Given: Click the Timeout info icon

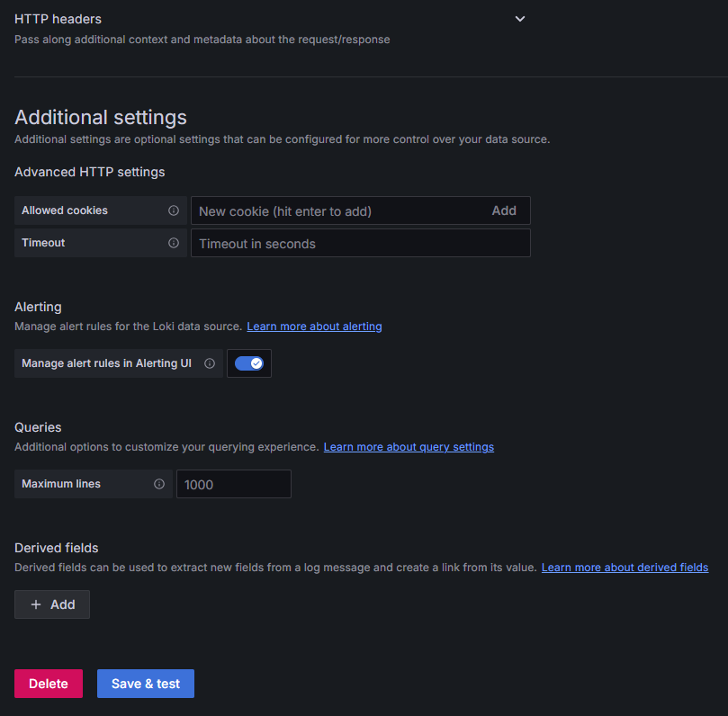Looking at the screenshot, I should [173, 243].
